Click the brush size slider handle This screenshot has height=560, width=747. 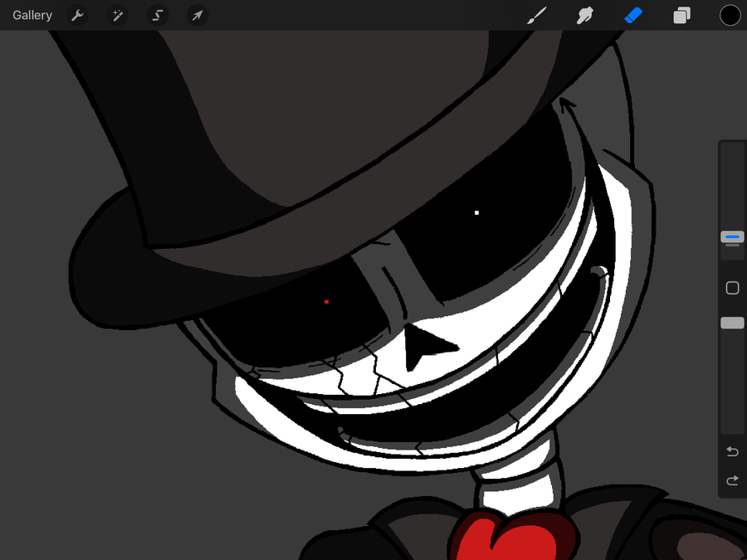click(x=732, y=237)
